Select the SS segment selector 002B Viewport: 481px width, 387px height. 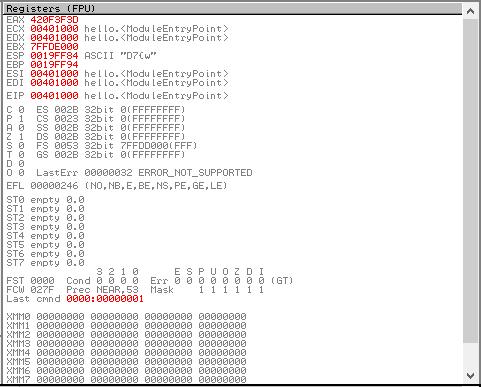tap(66, 128)
